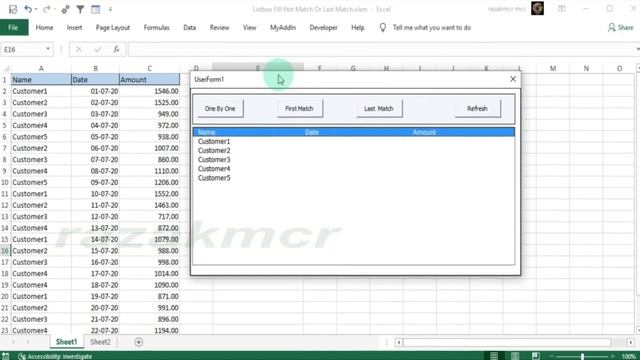
Task: Click the Enter checkmark icon in formula bar
Action: (98, 49)
